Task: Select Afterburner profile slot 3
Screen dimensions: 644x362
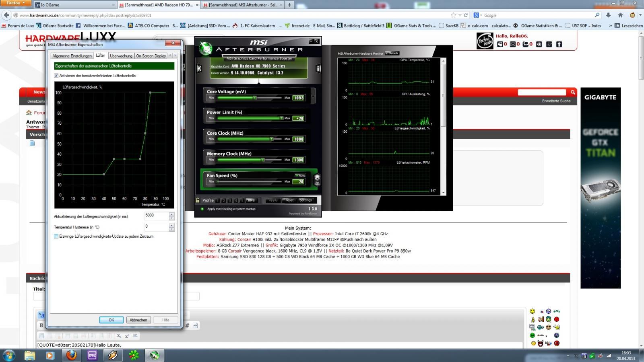Action: point(230,200)
